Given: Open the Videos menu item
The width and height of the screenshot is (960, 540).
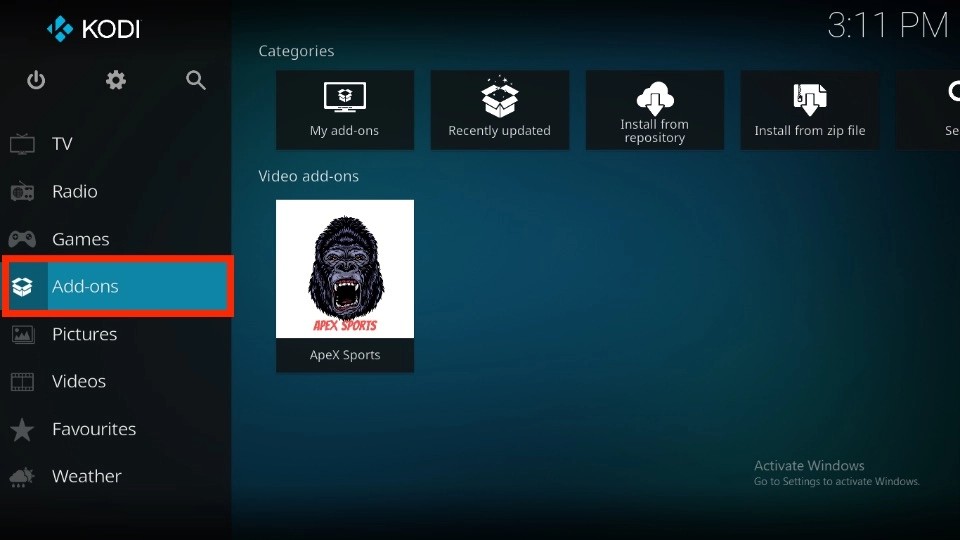Looking at the screenshot, I should 116,381.
